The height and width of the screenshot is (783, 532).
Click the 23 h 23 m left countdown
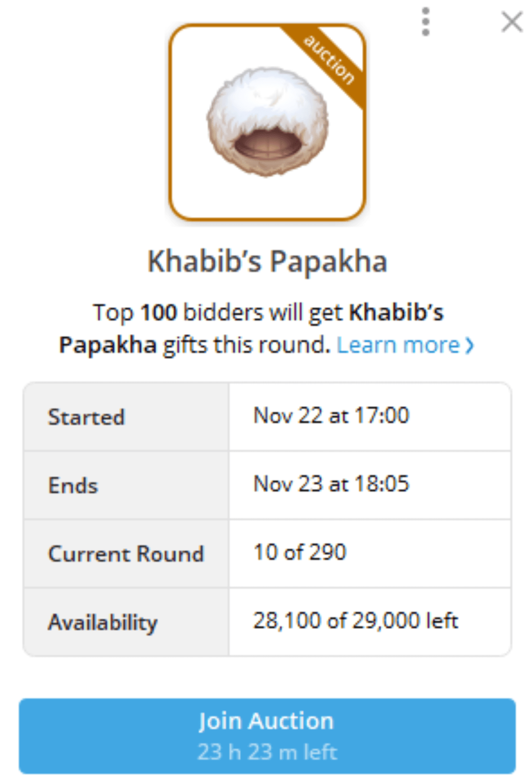tap(267, 752)
